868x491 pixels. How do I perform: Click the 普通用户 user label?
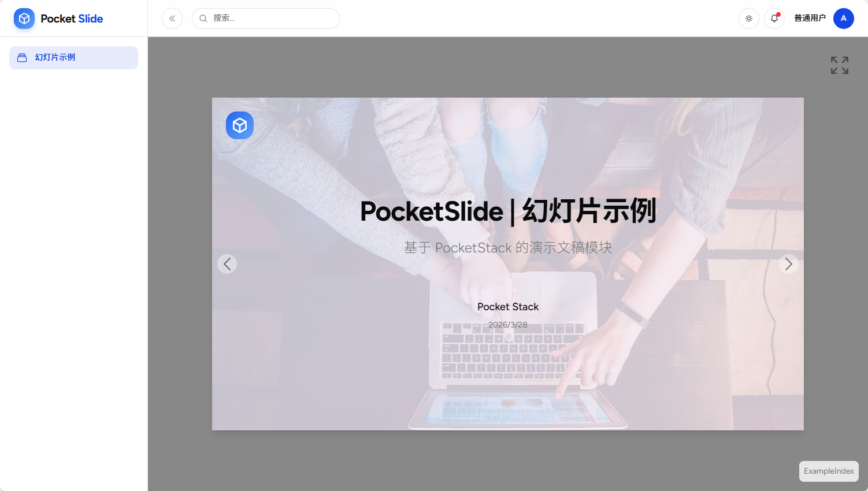pos(810,18)
